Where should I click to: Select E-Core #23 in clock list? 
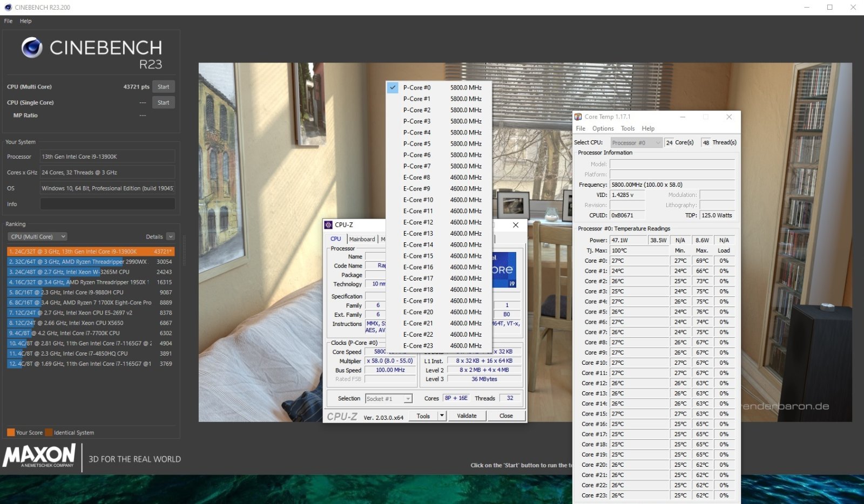438,345
